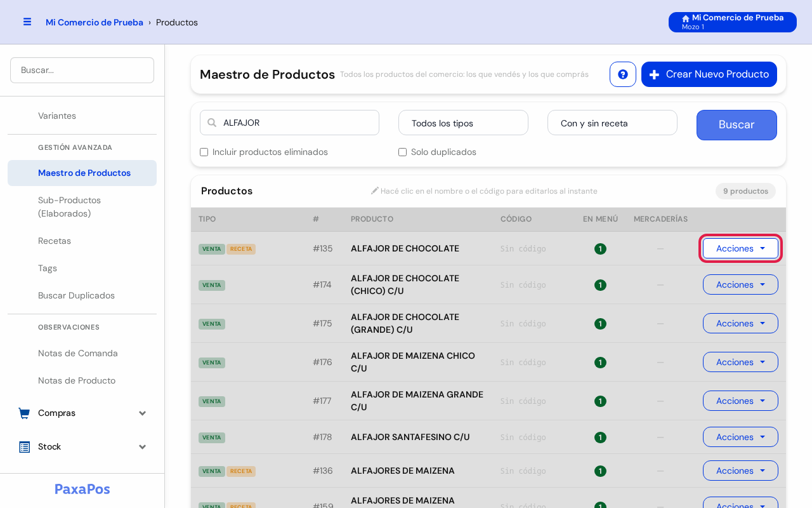Click the Mi Comercio de Prueba Mozo 1 badge

(733, 22)
